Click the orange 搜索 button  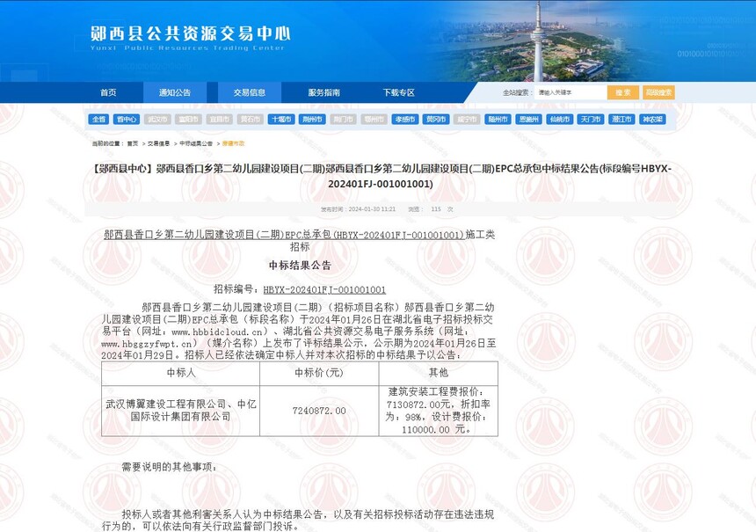point(623,92)
